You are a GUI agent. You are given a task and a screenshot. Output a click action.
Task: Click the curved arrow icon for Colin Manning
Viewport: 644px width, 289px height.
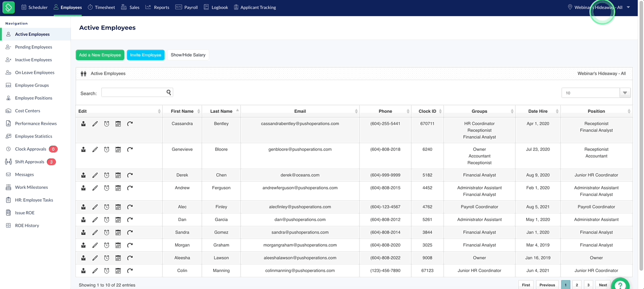tap(130, 271)
